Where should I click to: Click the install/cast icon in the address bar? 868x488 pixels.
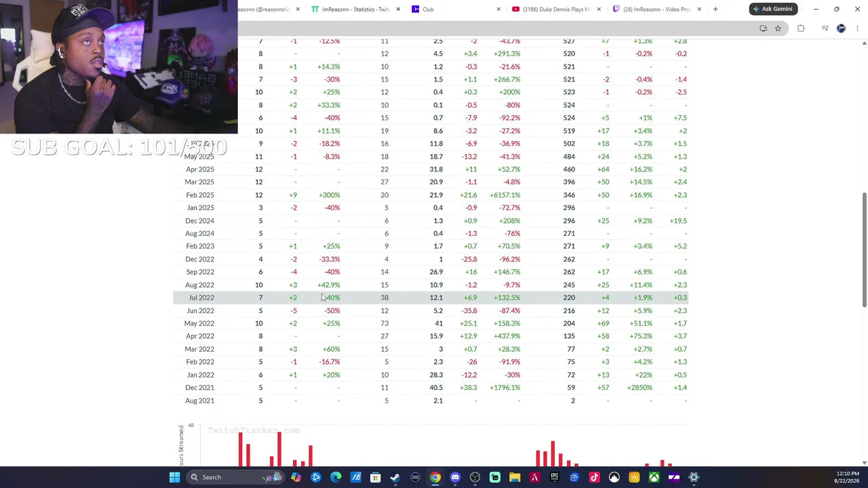pos(764,28)
